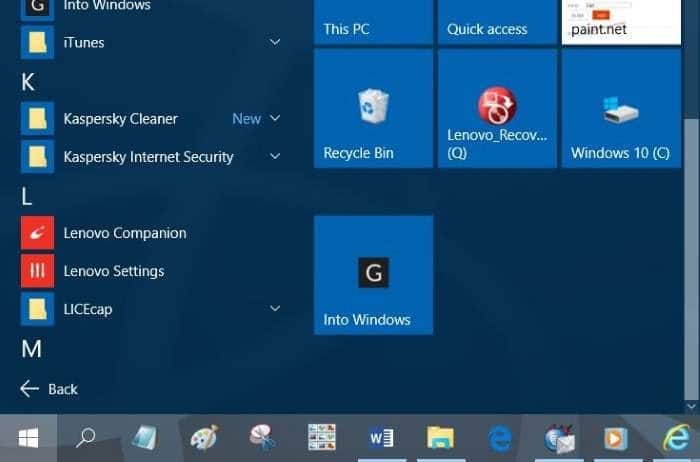
Task: Click the Start menu scrollbar thumb
Action: pyautogui.click(x=692, y=260)
